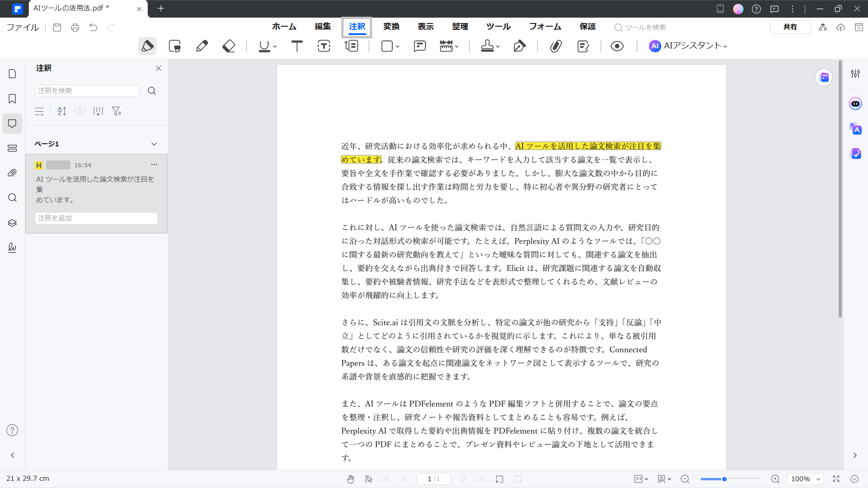868x488 pixels.
Task: Select the text box tool
Action: [324, 46]
